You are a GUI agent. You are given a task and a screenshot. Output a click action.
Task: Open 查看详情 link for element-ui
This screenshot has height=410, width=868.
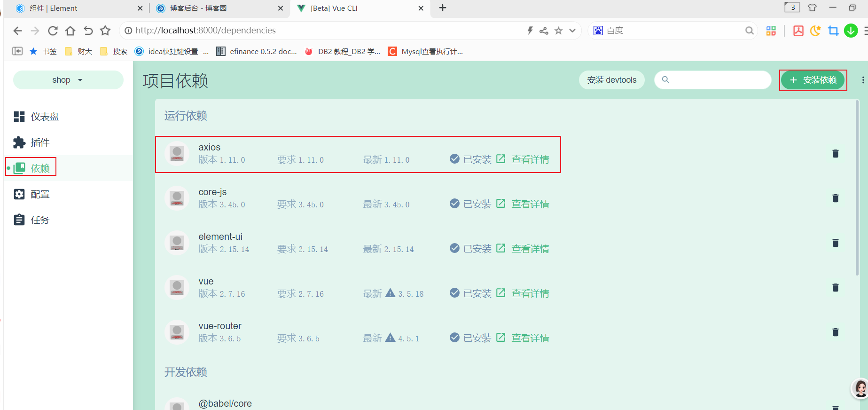pyautogui.click(x=530, y=249)
